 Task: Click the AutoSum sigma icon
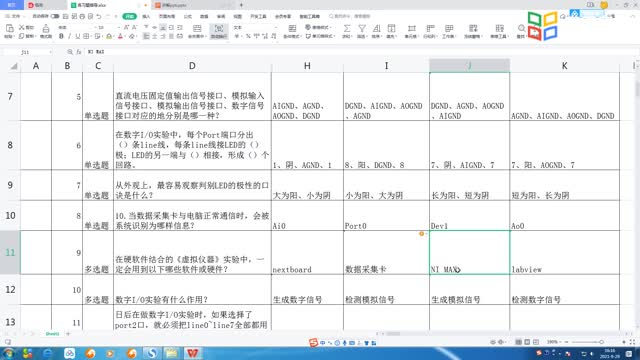(x=347, y=29)
